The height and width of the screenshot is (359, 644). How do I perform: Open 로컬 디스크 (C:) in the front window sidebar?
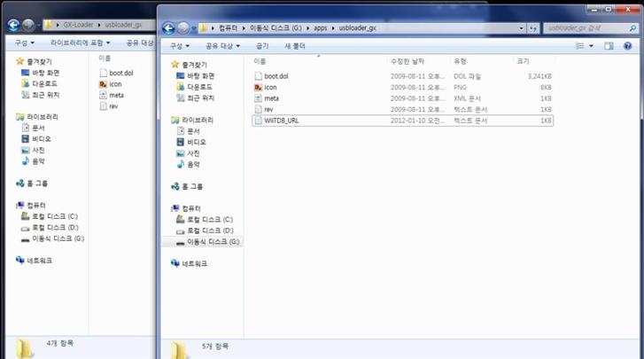[207, 219]
